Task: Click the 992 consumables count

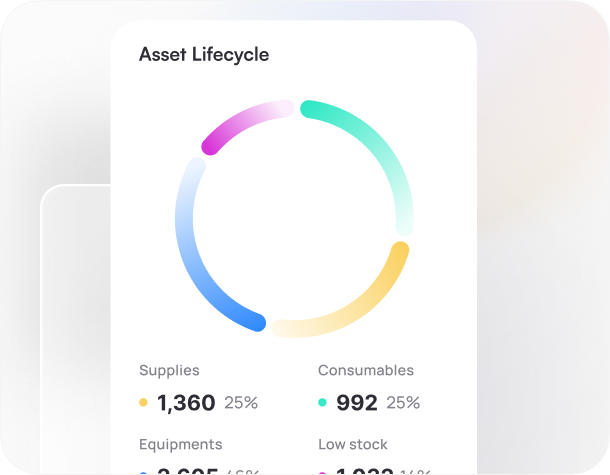Action: 356,403
